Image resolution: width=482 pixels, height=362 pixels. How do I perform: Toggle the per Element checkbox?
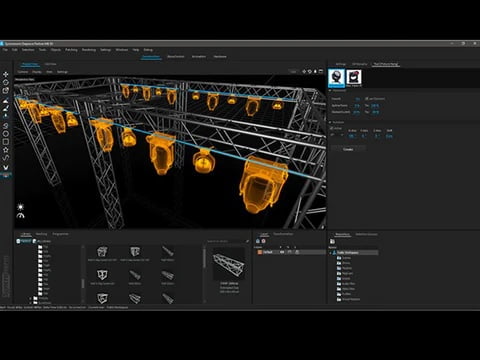point(366,99)
